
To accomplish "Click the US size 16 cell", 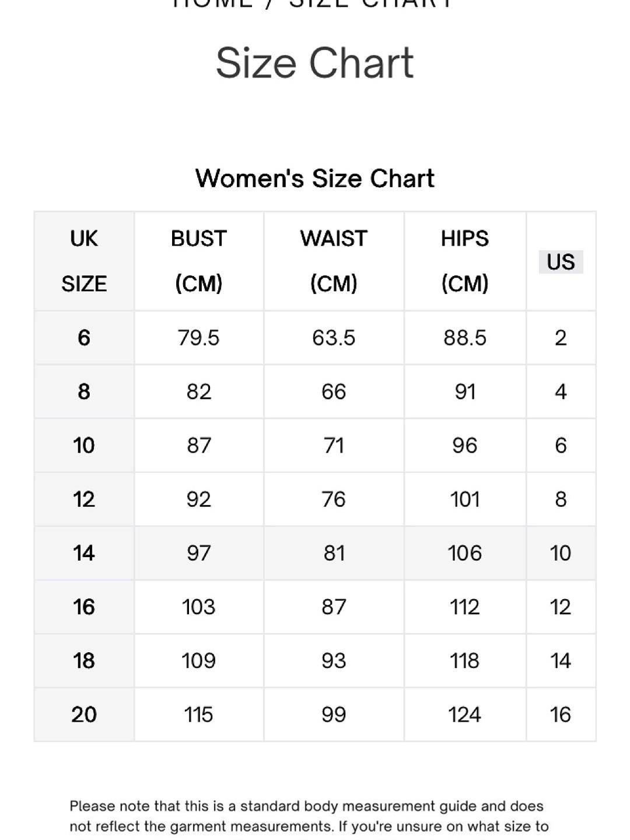I will [561, 715].
